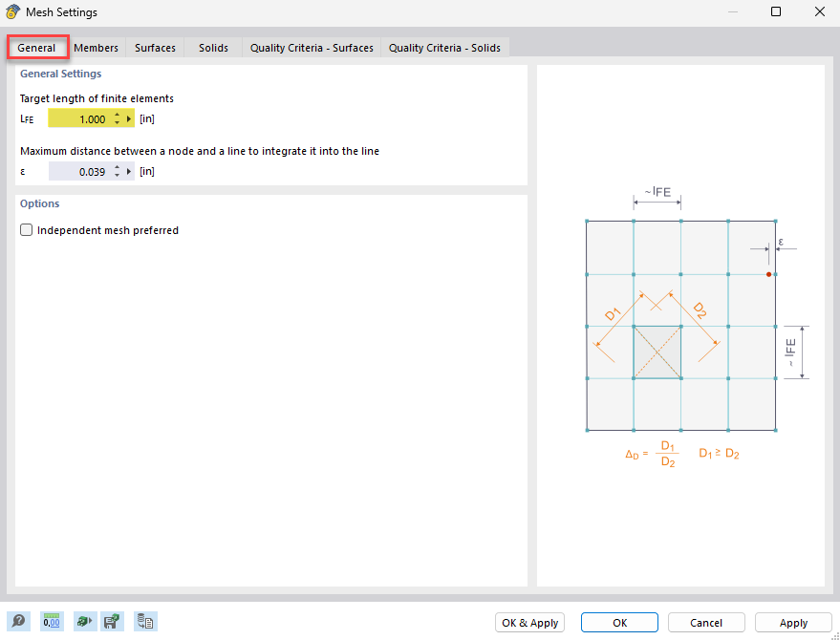Click the Mesh Settings title bar icon

[12, 11]
